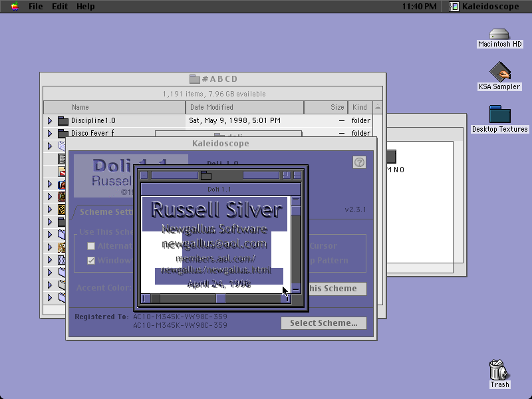Select the Scheme Settings tab
532x399 pixels.
coord(106,212)
